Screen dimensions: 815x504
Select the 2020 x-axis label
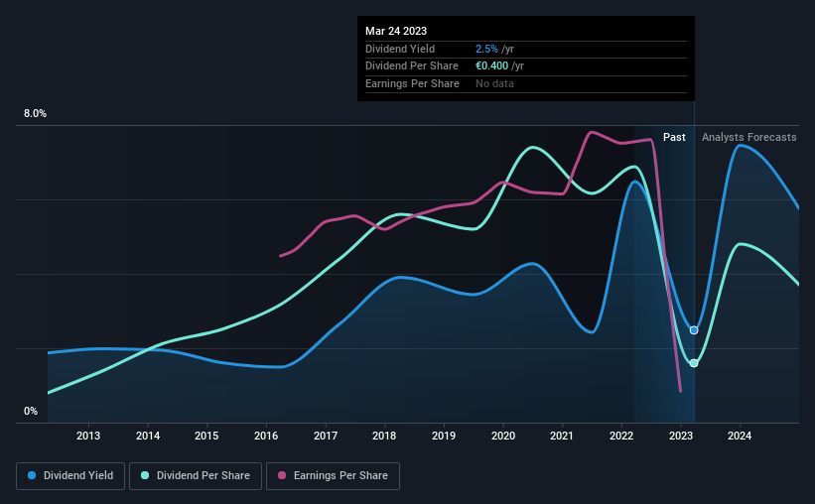(x=503, y=436)
